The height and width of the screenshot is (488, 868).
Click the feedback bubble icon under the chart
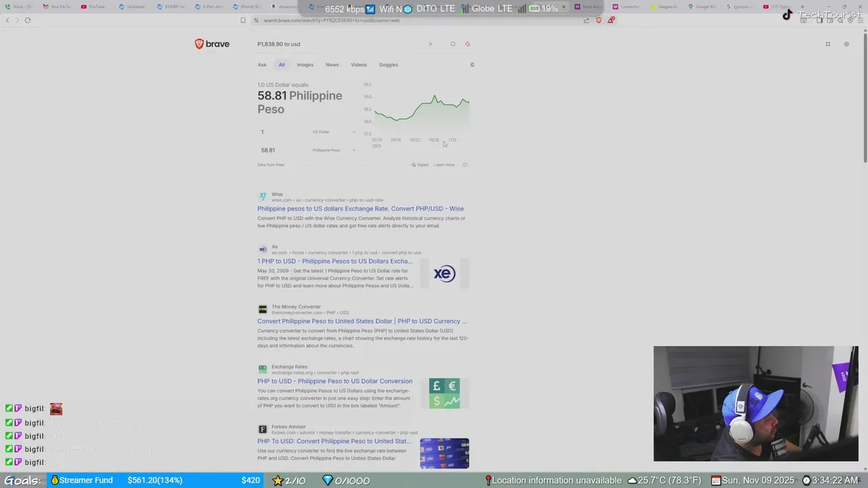point(465,165)
